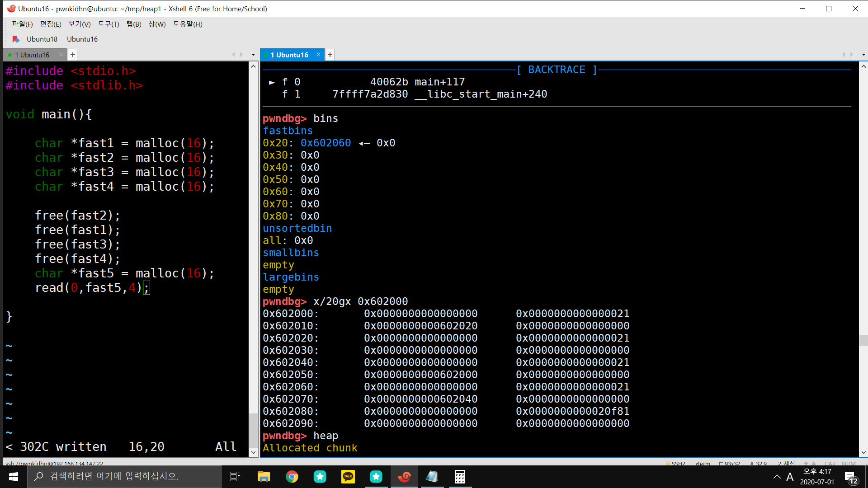The height and width of the screenshot is (488, 868).
Task: Select the right pane 1 Ubuntu16 tab
Action: click(289, 55)
